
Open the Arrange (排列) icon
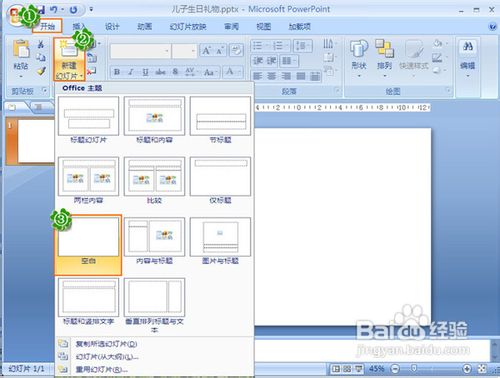tap(384, 48)
